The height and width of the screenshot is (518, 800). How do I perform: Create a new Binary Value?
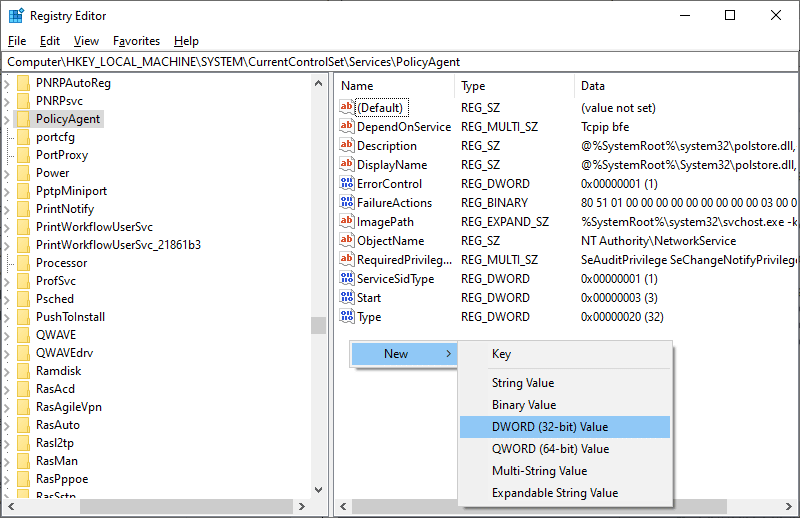[565, 405]
